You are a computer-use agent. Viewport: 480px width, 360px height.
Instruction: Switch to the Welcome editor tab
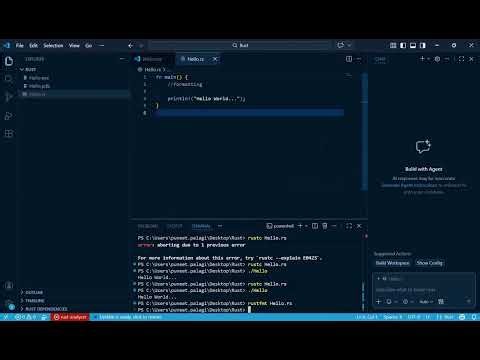pyautogui.click(x=152, y=59)
